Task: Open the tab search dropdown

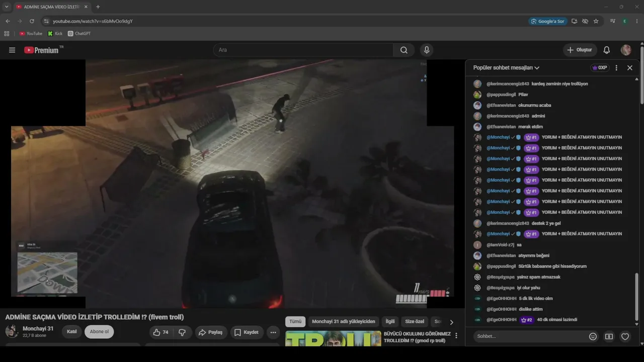Action: (x=7, y=7)
